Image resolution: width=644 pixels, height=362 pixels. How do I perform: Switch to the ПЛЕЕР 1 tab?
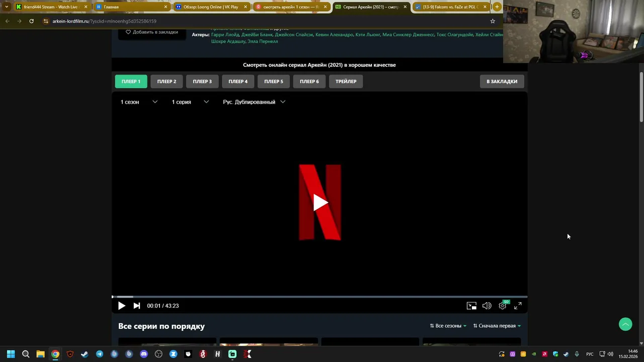click(x=131, y=81)
